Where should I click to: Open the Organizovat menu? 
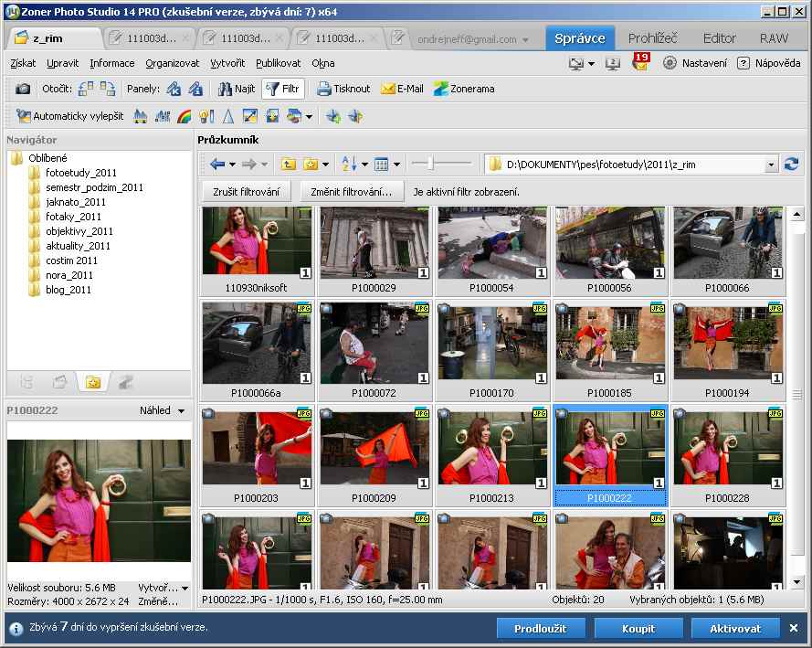(x=172, y=63)
